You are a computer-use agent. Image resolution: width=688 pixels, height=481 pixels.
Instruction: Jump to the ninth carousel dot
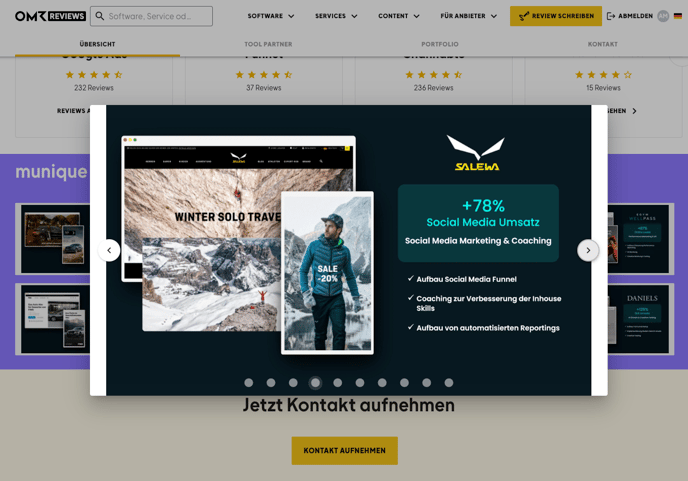point(426,383)
